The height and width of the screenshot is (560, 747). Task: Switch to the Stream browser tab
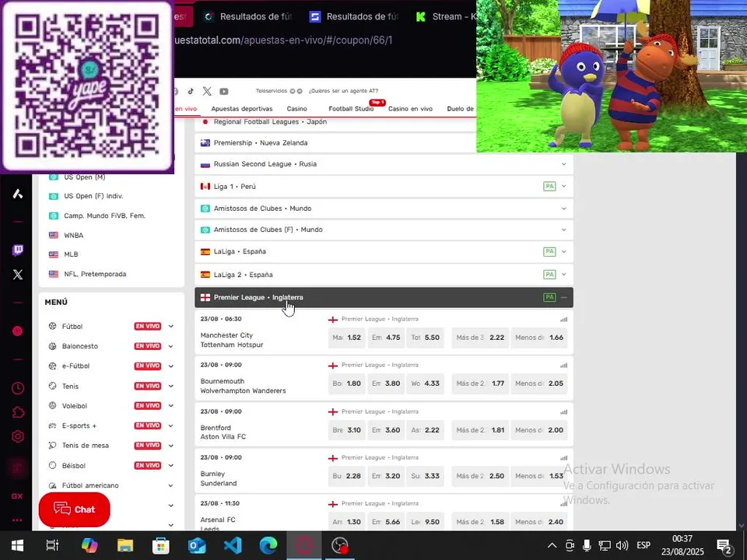click(445, 16)
